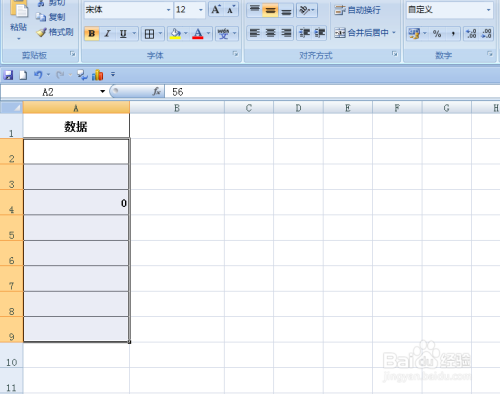Decrease font size with the small A icon
Image resolution: width=500 pixels, height=394 pixels.
point(231,10)
